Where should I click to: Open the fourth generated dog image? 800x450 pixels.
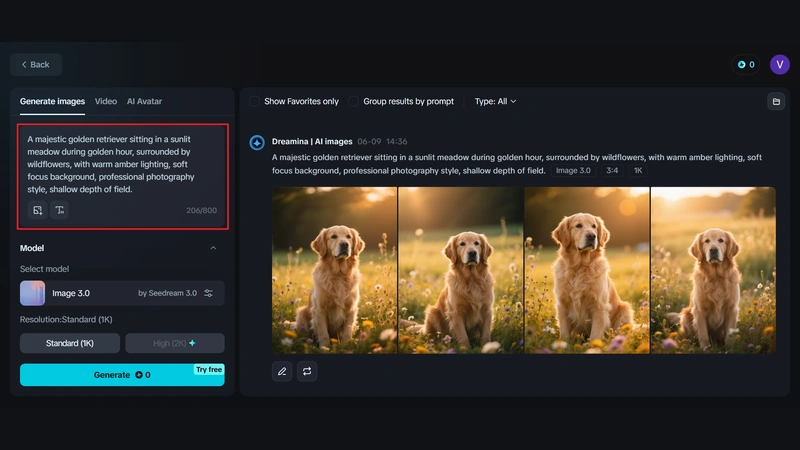(x=713, y=270)
